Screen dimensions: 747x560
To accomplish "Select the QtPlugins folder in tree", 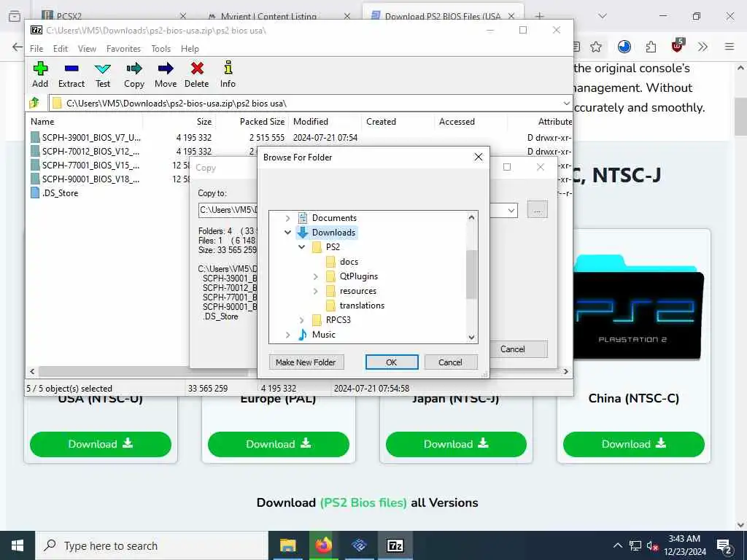I will pos(358,276).
